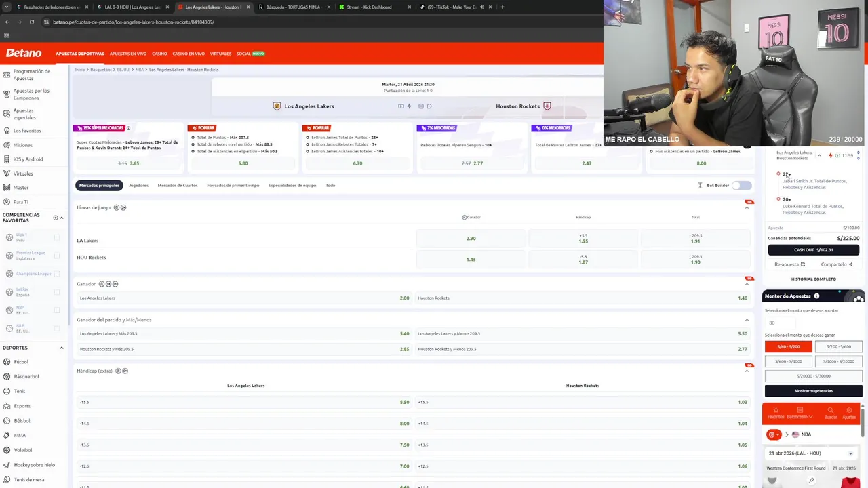
Task: Open Virtuales icon in sidebar
Action: coord(7,174)
